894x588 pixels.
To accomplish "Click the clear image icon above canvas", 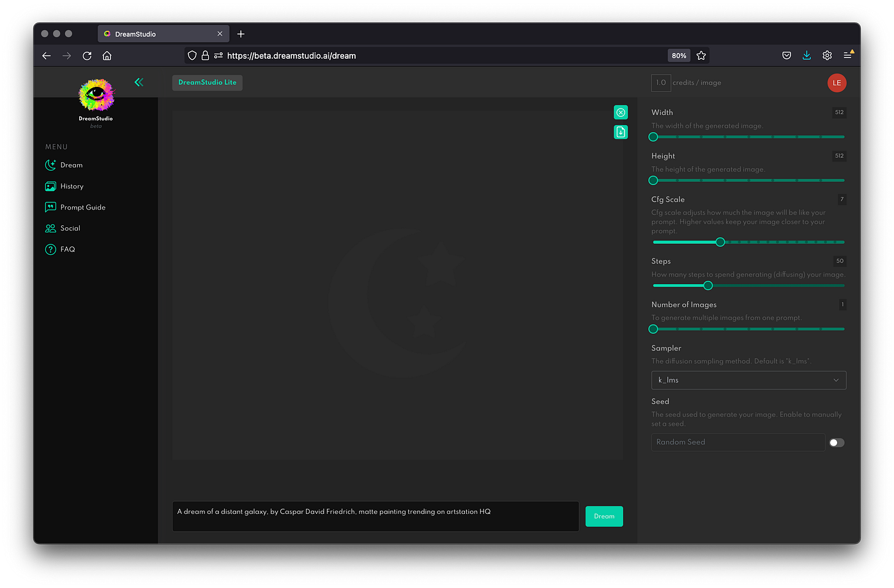I will coord(621,112).
